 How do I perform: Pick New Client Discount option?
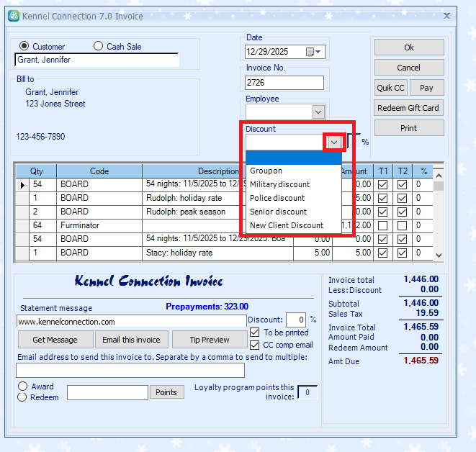(287, 225)
